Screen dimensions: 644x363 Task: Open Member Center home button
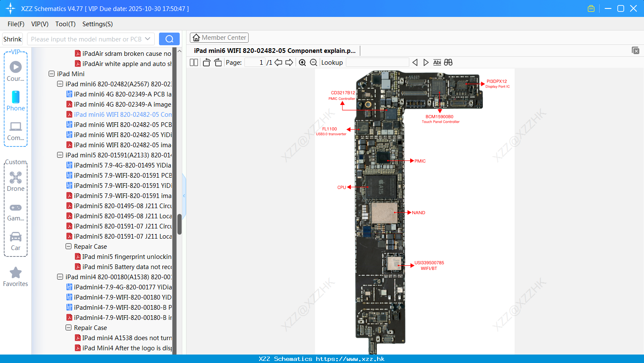pyautogui.click(x=219, y=38)
